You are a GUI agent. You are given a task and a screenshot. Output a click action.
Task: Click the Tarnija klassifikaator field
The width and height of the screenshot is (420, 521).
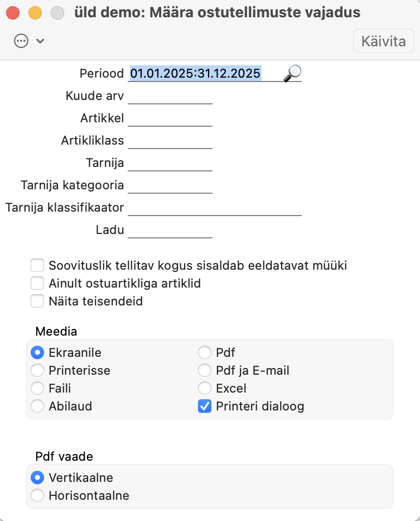click(215, 207)
